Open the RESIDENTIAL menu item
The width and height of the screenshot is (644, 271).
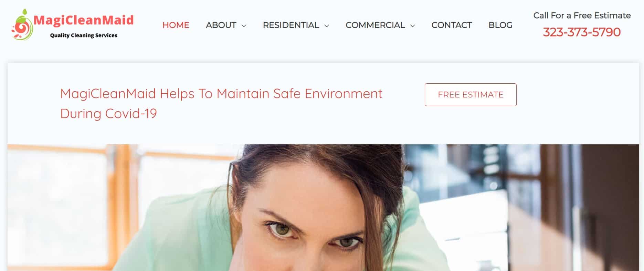pyautogui.click(x=291, y=25)
